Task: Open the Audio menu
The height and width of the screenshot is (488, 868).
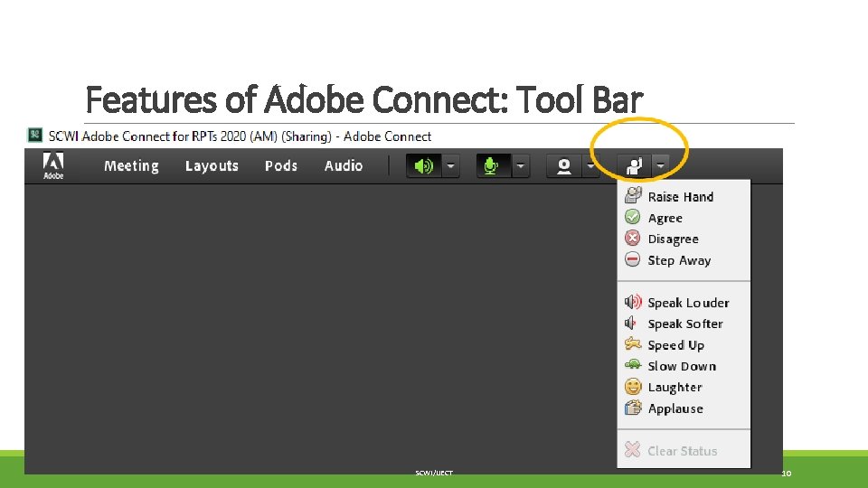Action: [x=344, y=166]
